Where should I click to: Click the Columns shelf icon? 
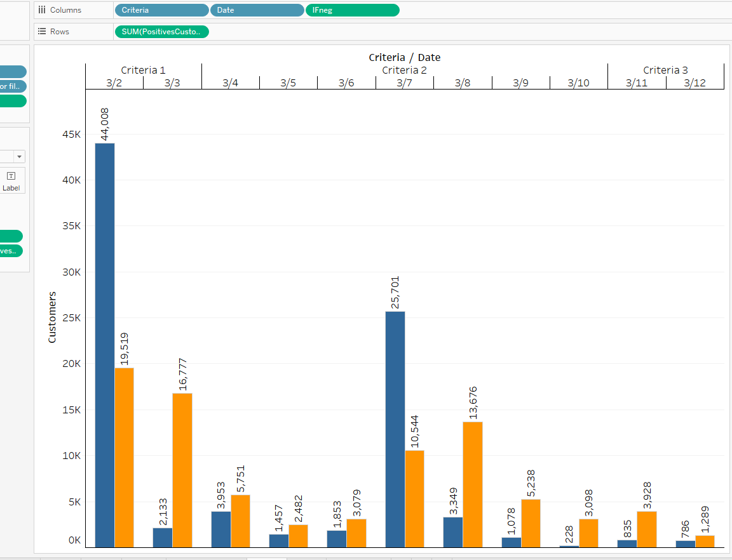42,10
